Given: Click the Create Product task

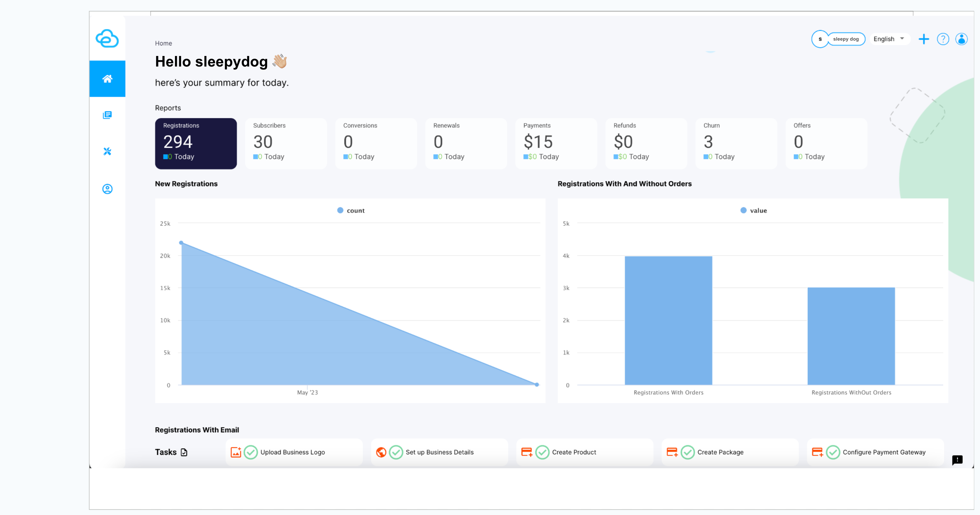Looking at the screenshot, I should (x=574, y=452).
